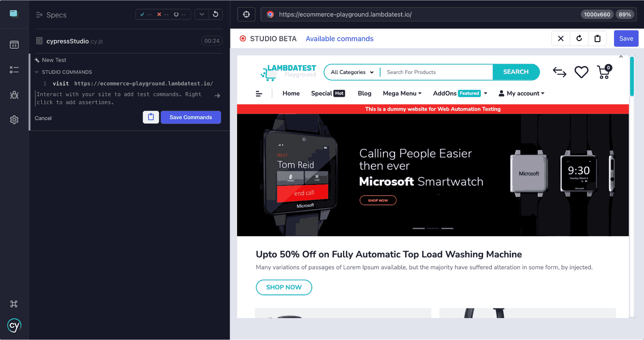The image size is (644, 340).
Task: Open the Specs sidebar icon
Action: pos(14,45)
